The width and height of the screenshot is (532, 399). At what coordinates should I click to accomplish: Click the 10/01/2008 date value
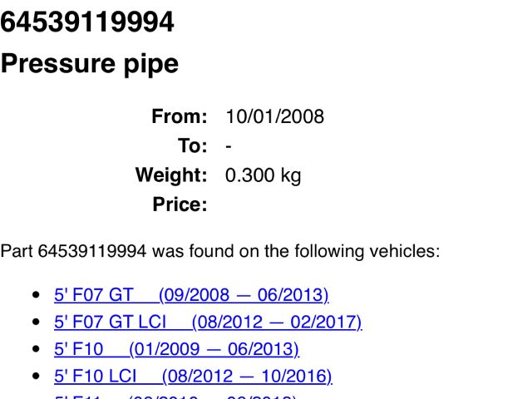[274, 116]
